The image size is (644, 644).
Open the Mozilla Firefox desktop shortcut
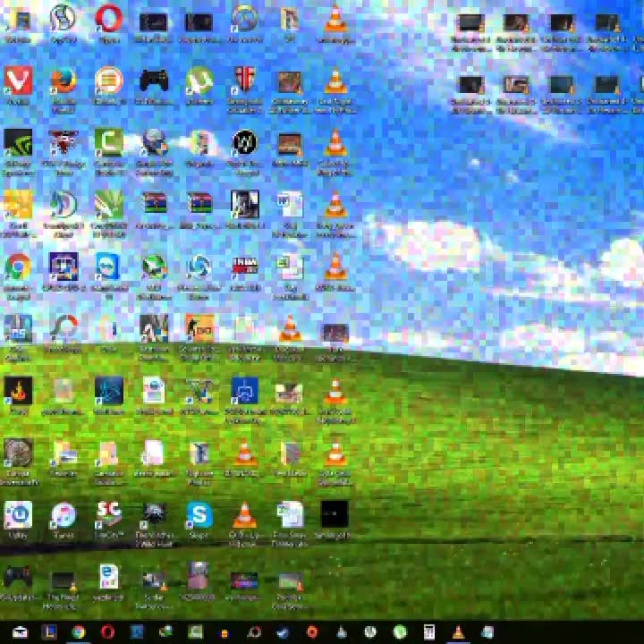click(x=64, y=80)
